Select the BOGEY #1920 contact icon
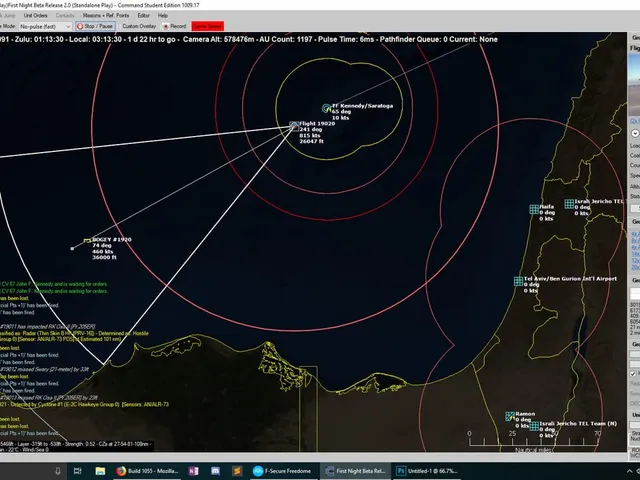 coord(87,241)
